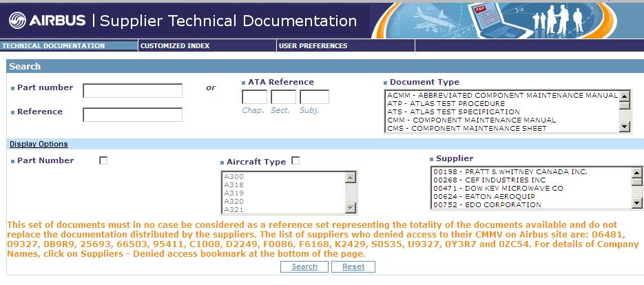Click Supplier list scroll-up arrow

636,173
